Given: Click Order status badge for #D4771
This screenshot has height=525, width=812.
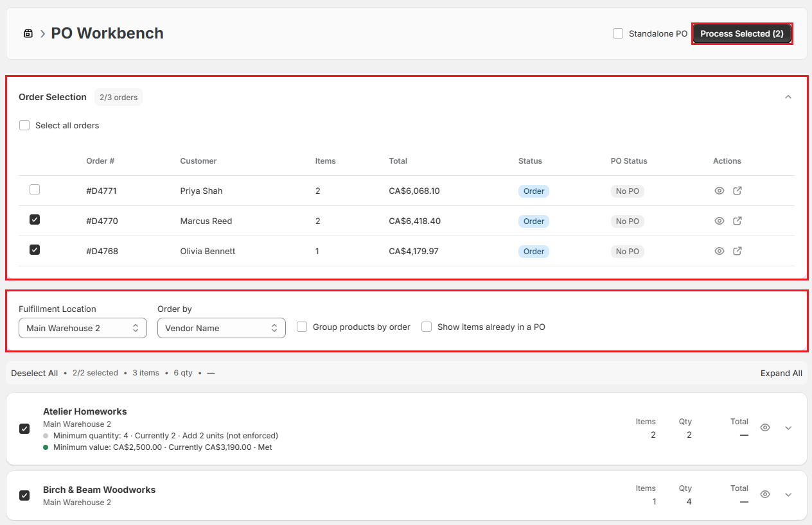Looking at the screenshot, I should tap(534, 191).
